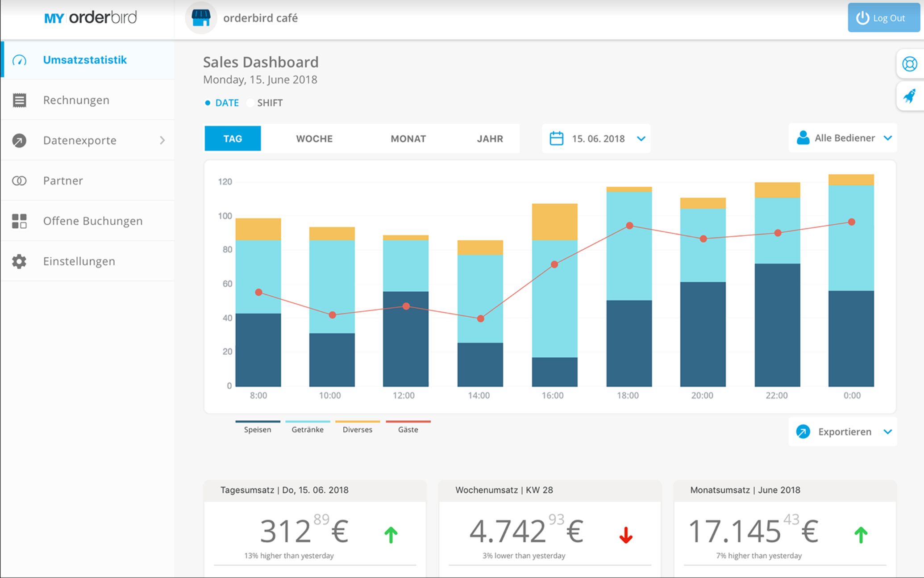Click the rocket icon on right edge
This screenshot has height=578, width=924.
909,96
